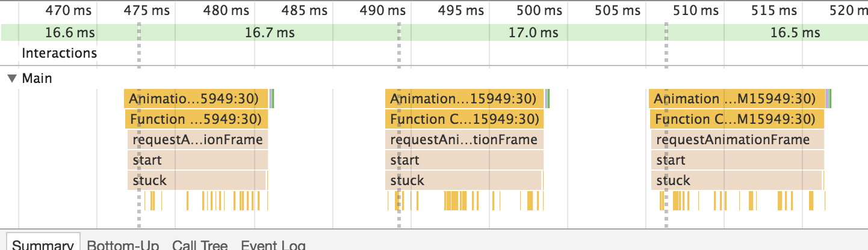868x250 pixels.
Task: Click the Main track label
Action: tap(37, 79)
